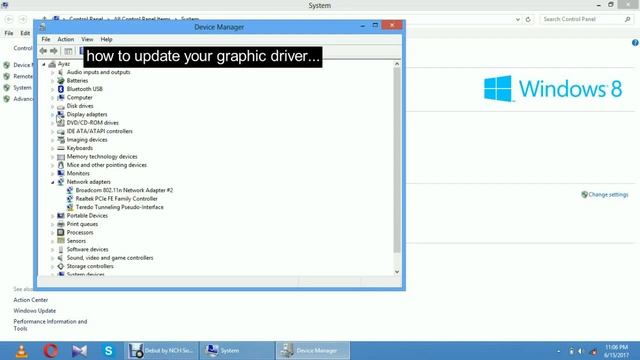Click the Back arrow in Device Manager toolbar
This screenshot has height=360, width=640.
43,51
